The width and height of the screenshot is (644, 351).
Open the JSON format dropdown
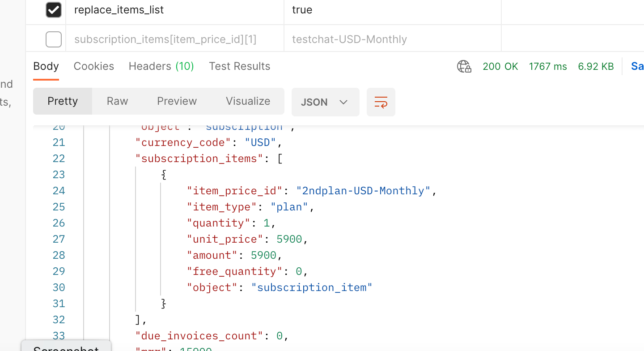(x=325, y=102)
